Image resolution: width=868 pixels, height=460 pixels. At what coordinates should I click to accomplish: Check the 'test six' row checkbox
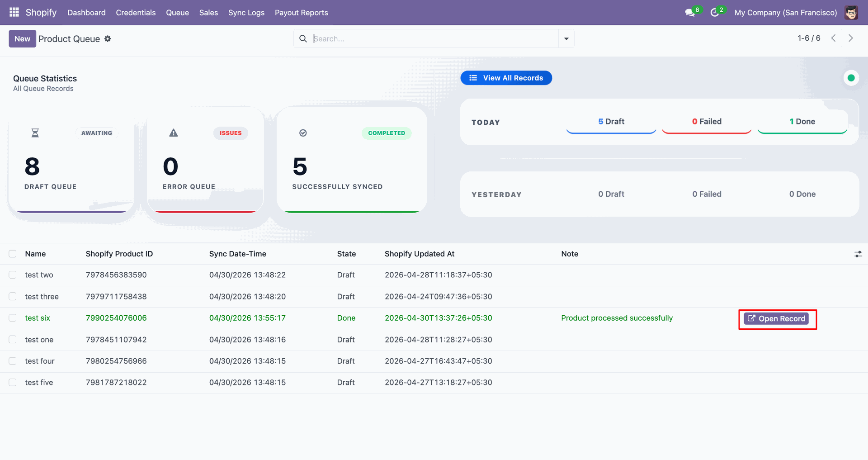tap(13, 318)
